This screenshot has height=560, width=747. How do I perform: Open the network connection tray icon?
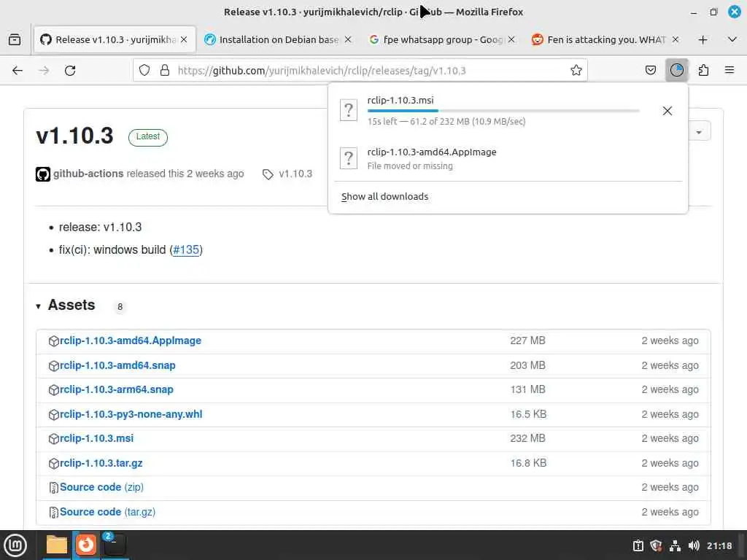click(x=675, y=545)
